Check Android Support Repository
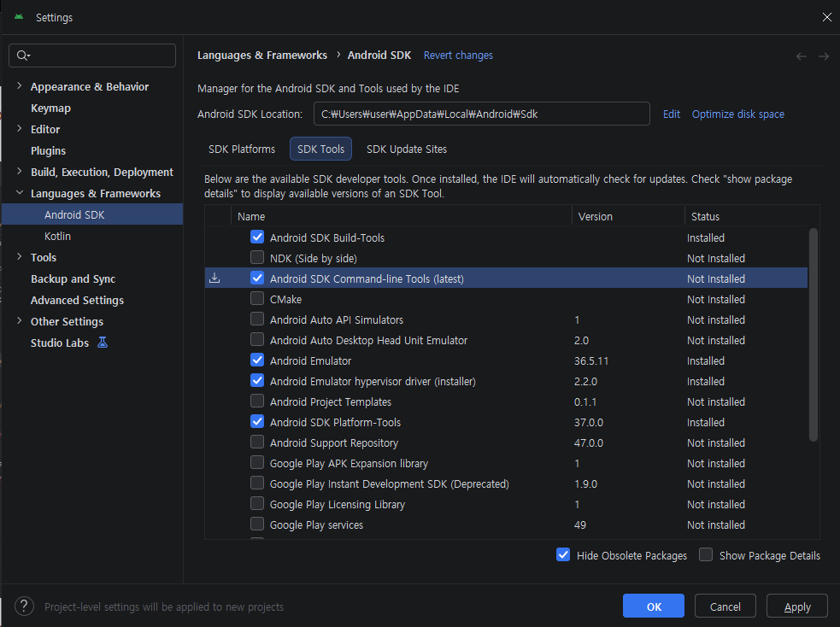Screen dimensions: 840x627 click(257, 442)
